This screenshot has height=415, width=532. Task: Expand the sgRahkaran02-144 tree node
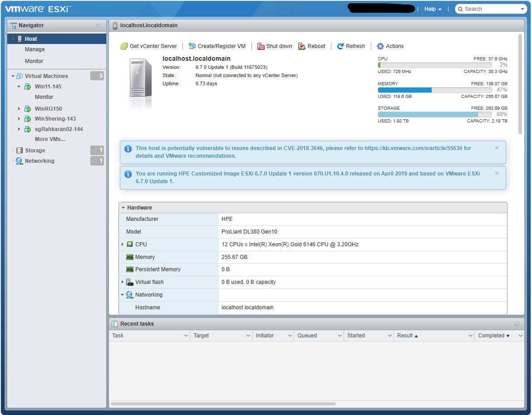pos(19,129)
